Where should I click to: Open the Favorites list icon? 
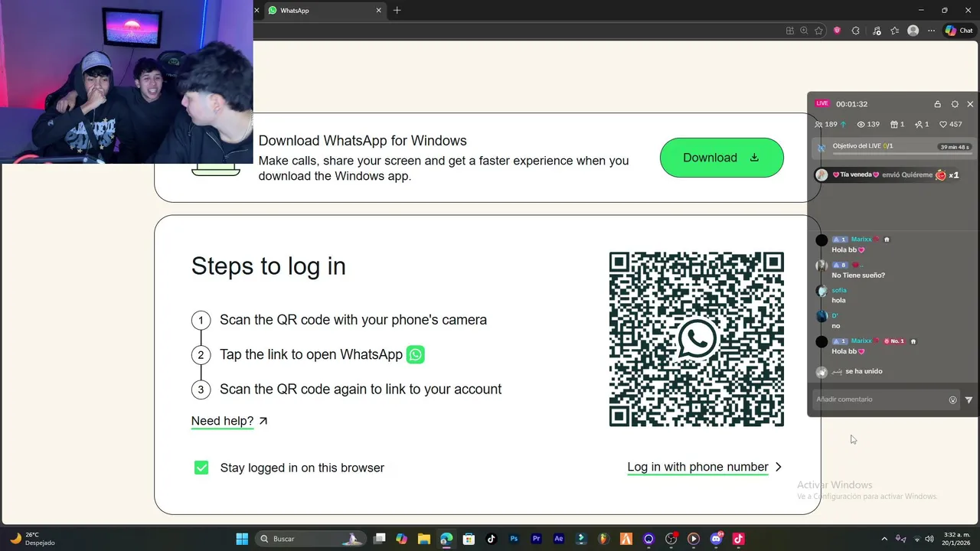tap(894, 31)
